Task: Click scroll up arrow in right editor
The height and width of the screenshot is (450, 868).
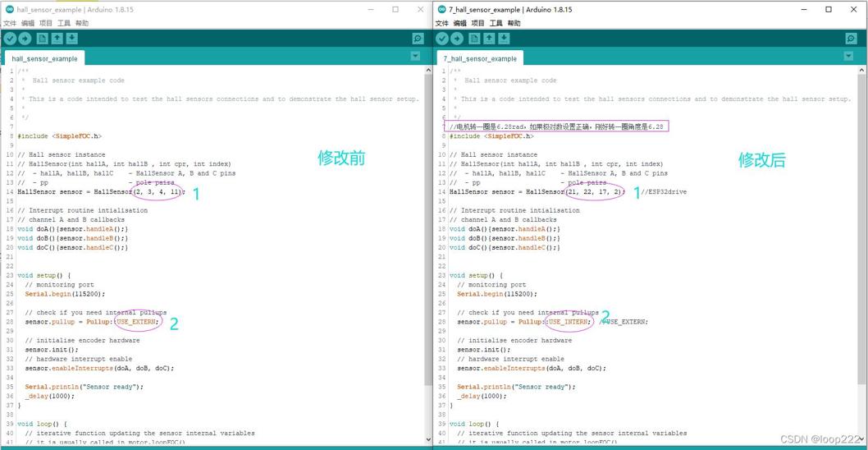Action: [x=861, y=71]
